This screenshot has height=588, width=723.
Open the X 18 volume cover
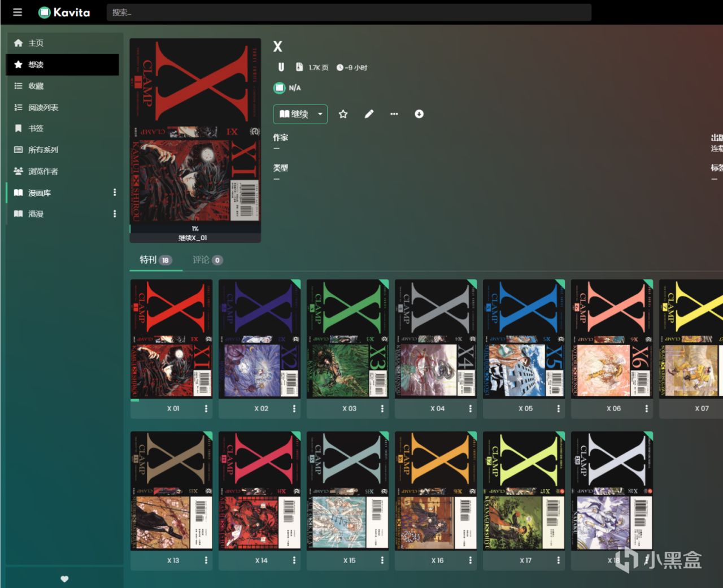click(612, 491)
